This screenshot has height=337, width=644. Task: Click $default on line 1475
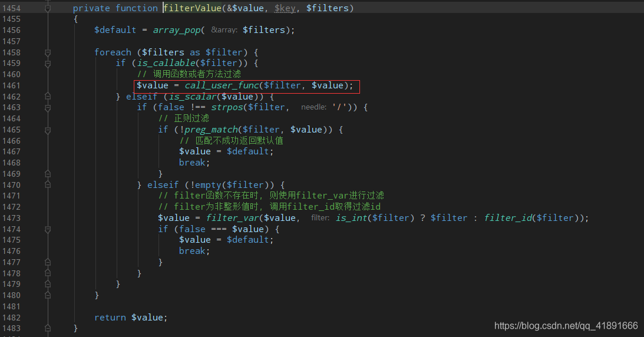click(x=247, y=240)
